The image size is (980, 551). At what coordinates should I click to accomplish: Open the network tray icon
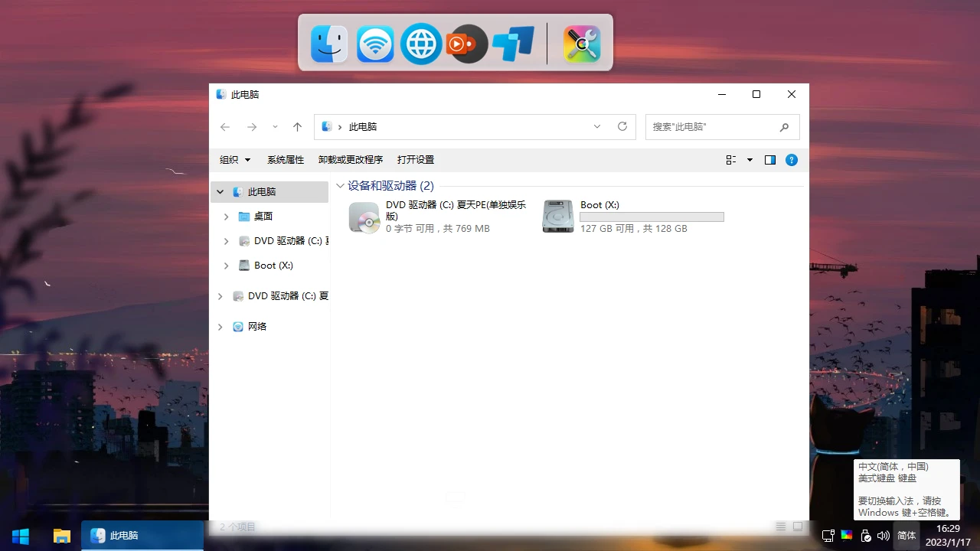[x=828, y=536]
